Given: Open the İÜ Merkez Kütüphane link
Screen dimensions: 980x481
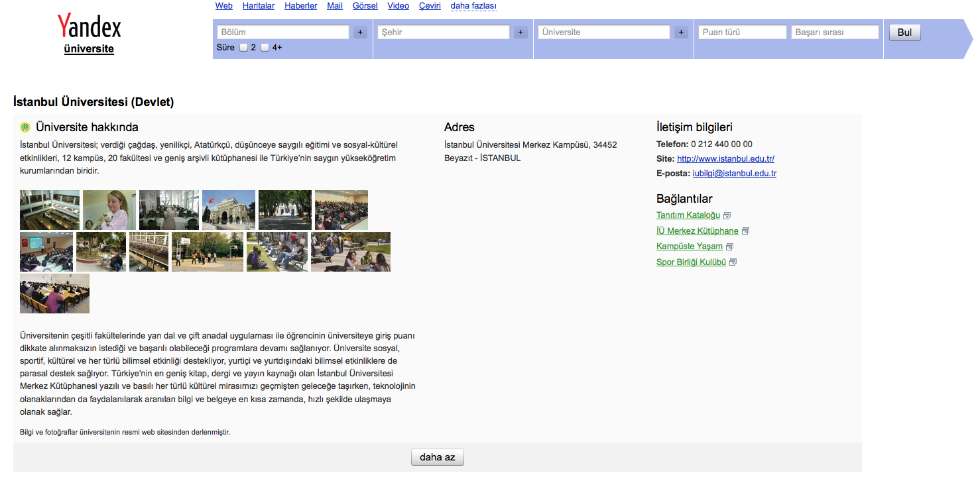Looking at the screenshot, I should (698, 231).
